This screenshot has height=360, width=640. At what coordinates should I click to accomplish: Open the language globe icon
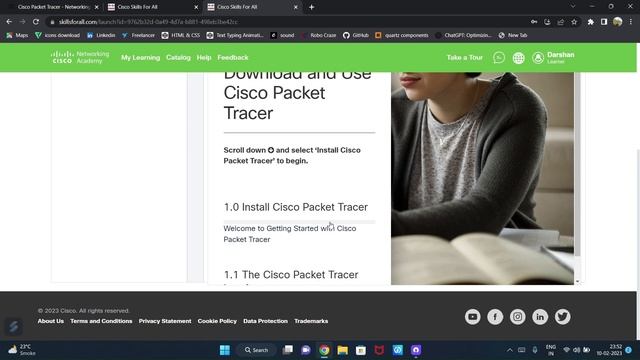(518, 58)
